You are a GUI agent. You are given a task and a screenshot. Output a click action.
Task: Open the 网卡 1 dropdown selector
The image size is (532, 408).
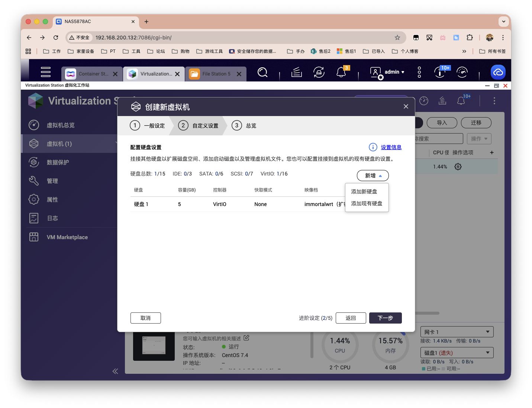457,331
